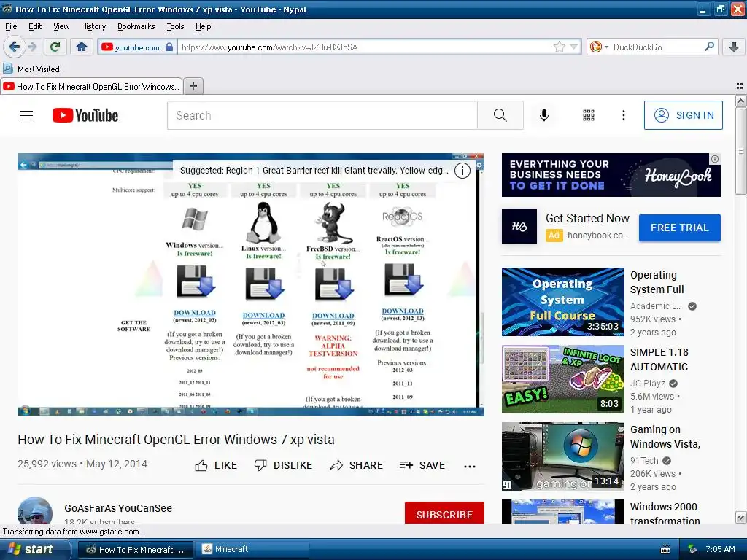
Task: Open the suggested Great Barrier reef card
Action: [314, 171]
